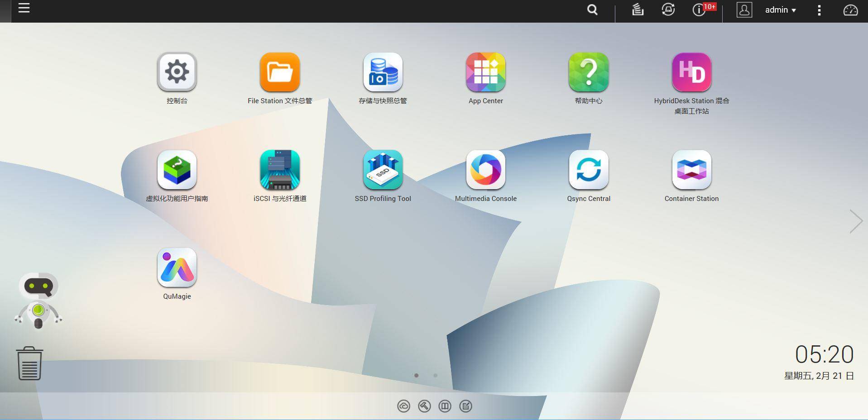Launch the SSD Profiling Tool

point(383,170)
